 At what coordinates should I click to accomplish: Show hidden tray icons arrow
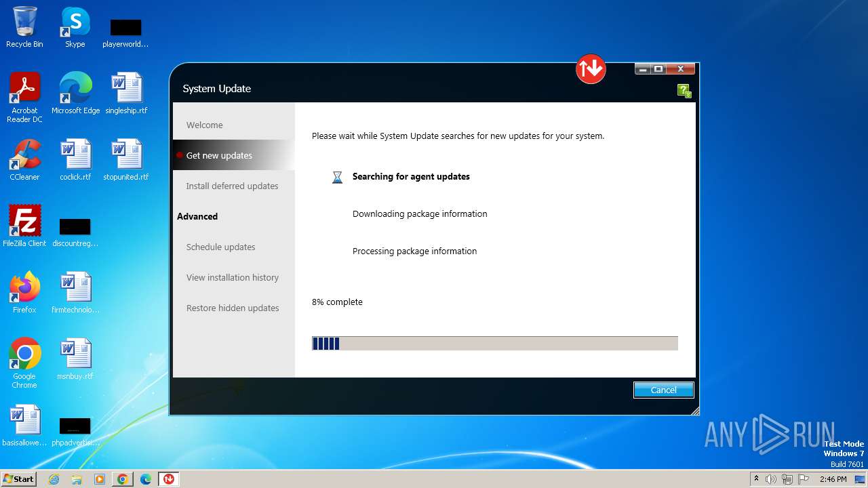[x=756, y=479]
